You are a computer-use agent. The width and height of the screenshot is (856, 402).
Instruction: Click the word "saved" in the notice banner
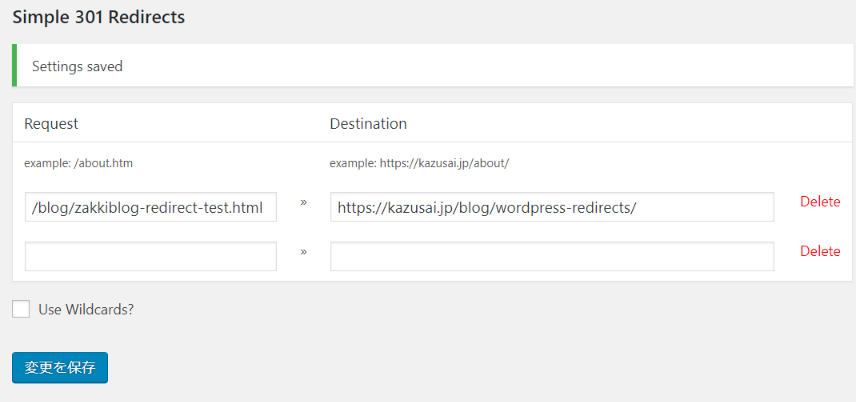coord(104,66)
